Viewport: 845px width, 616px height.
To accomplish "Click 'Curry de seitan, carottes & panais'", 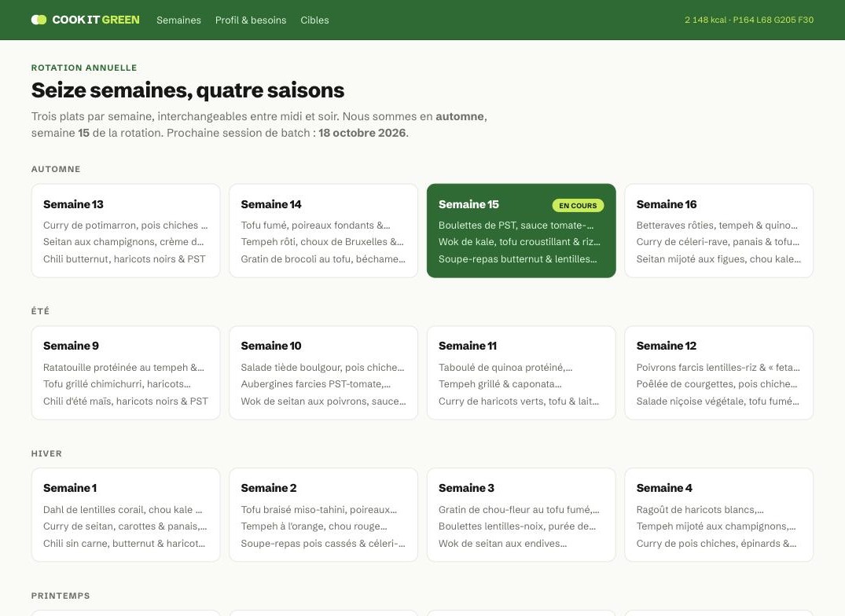I will click(125, 526).
